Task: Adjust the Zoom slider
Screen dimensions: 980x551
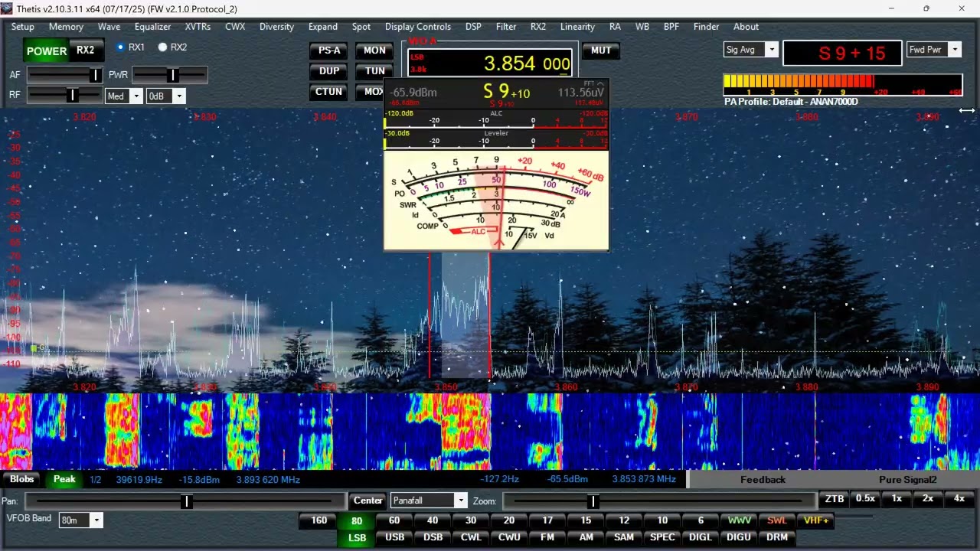Action: 658,501
